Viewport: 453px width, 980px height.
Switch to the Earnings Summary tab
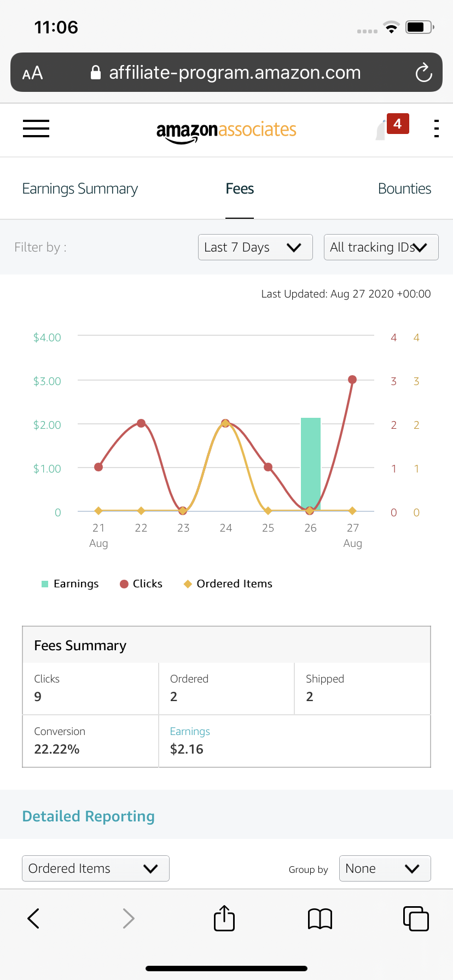[80, 189]
